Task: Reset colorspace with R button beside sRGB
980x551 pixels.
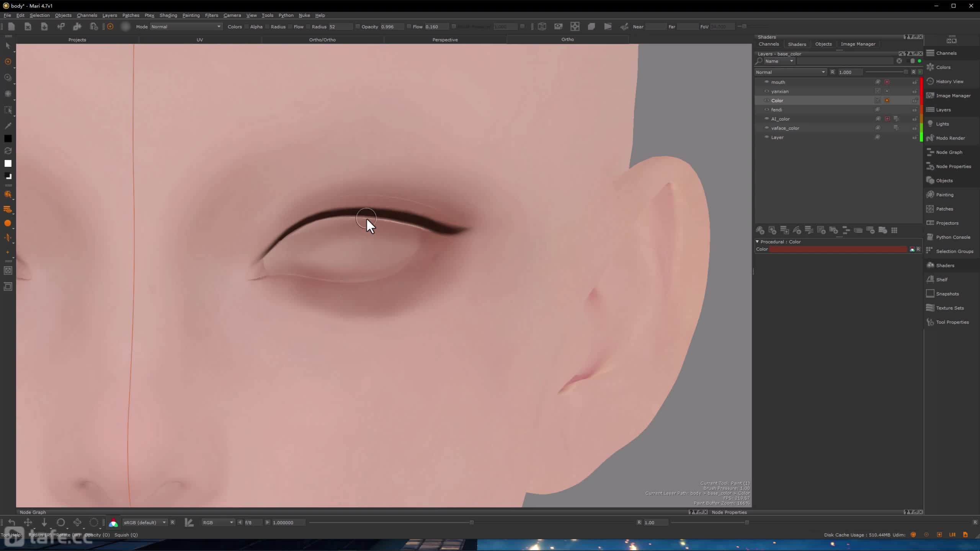Action: 173,522
